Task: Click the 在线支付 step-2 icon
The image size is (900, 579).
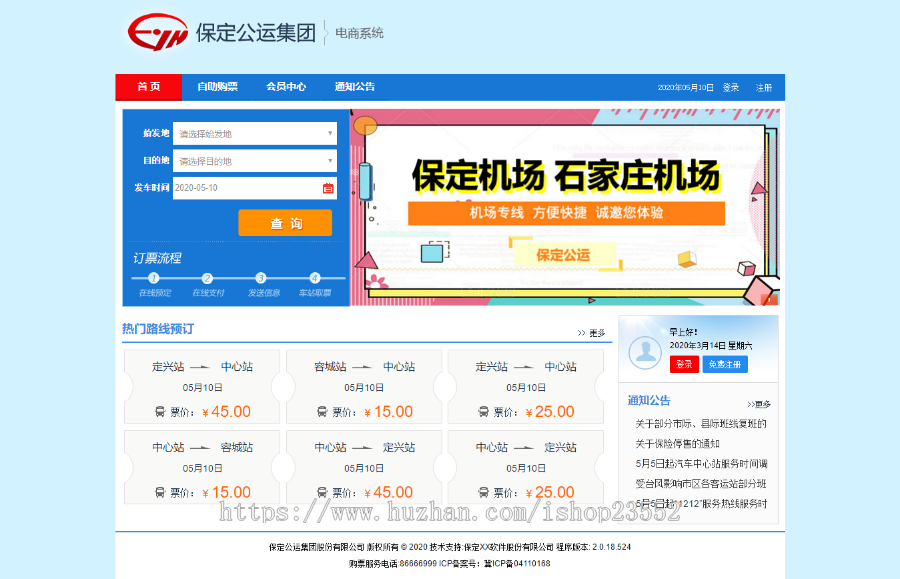Action: (206, 277)
